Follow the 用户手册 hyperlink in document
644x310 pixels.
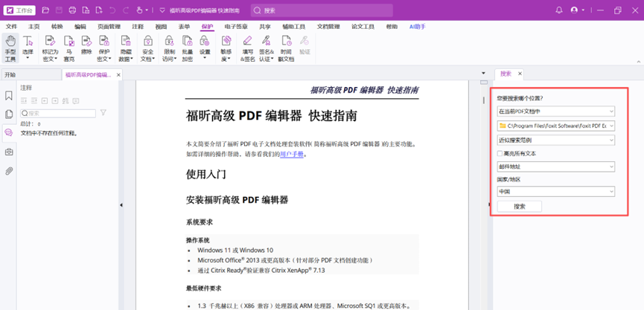pyautogui.click(x=292, y=154)
